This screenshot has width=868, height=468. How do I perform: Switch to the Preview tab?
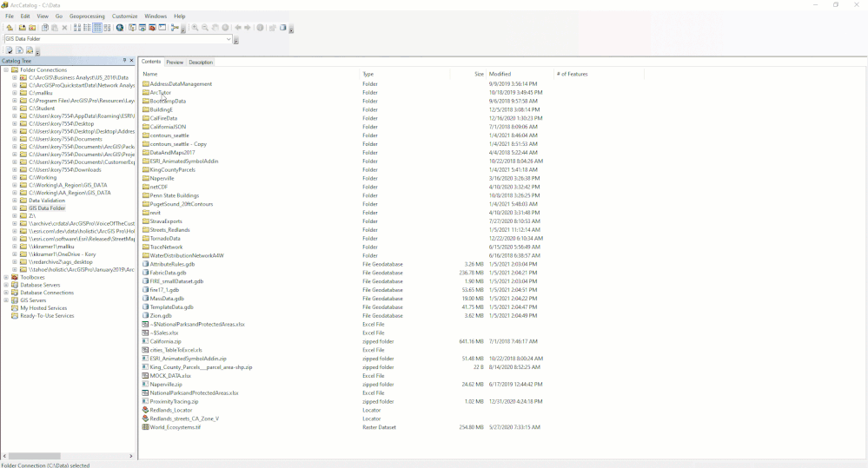click(175, 62)
